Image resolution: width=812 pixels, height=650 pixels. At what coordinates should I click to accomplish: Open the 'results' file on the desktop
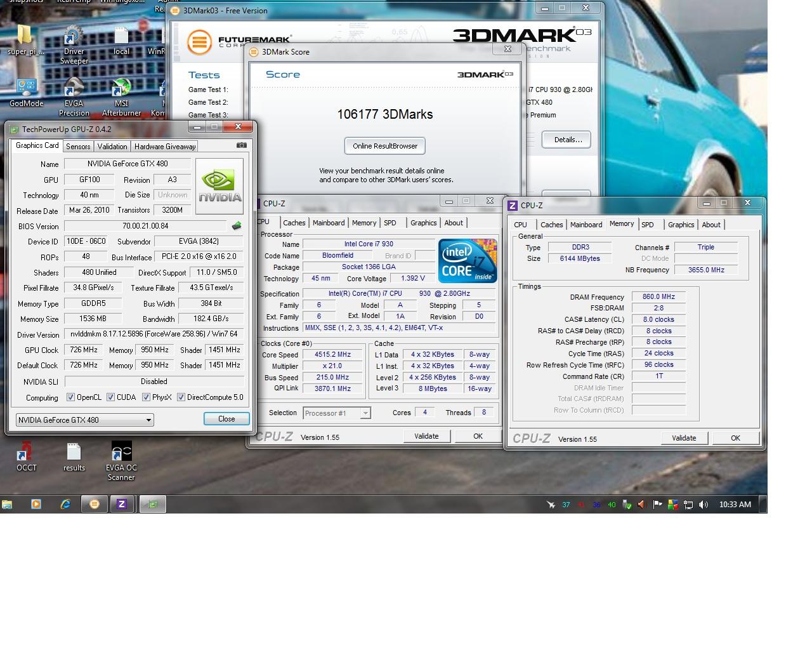[x=74, y=457]
